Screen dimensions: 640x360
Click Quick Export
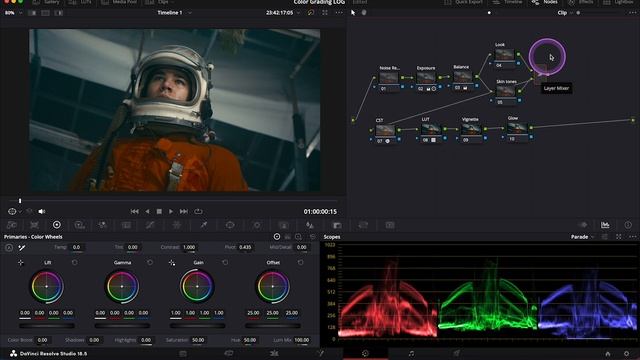point(463,2)
